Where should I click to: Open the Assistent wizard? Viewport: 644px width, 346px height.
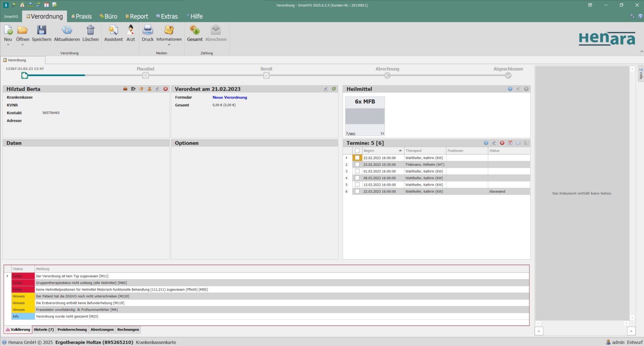pyautogui.click(x=113, y=33)
